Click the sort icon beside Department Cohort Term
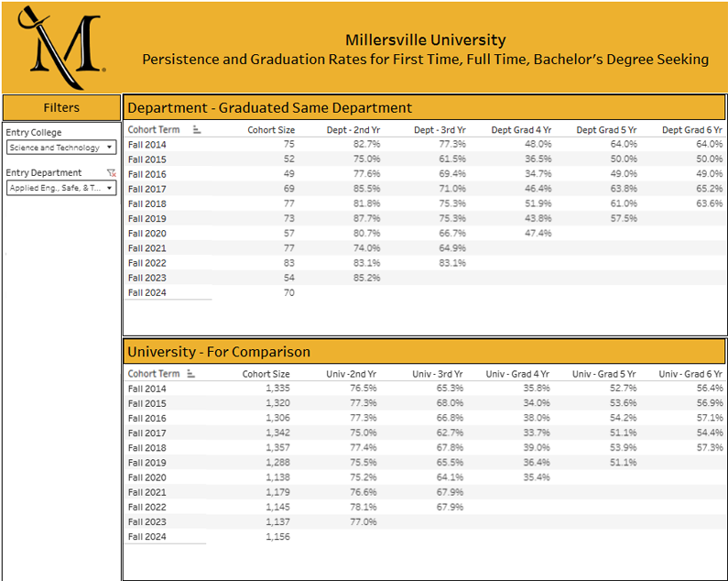This screenshot has height=581, width=728. pyautogui.click(x=197, y=130)
